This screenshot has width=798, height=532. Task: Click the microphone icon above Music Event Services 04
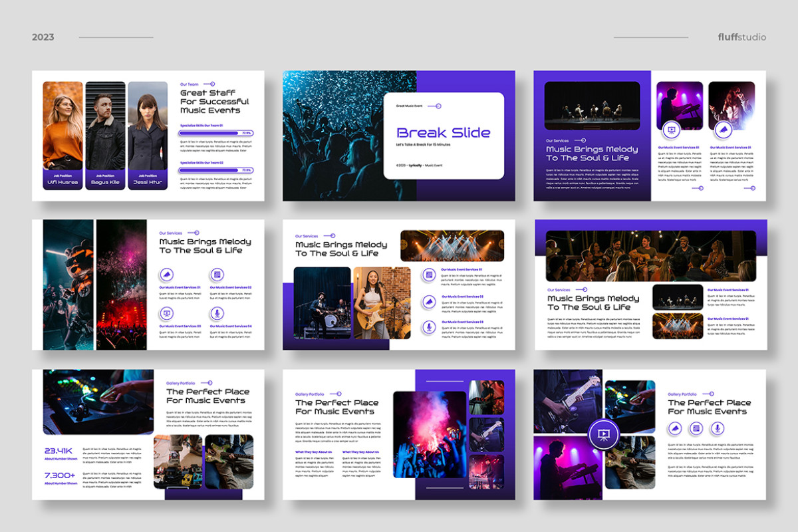[217, 313]
